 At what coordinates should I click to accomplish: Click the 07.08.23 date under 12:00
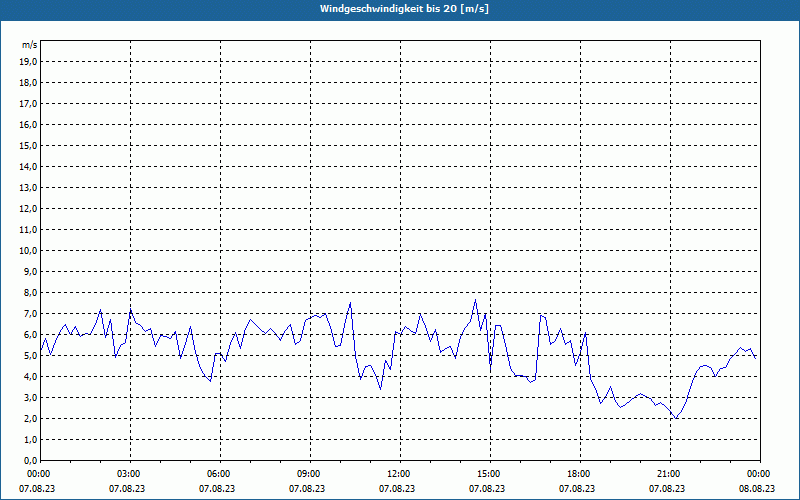coord(397,489)
